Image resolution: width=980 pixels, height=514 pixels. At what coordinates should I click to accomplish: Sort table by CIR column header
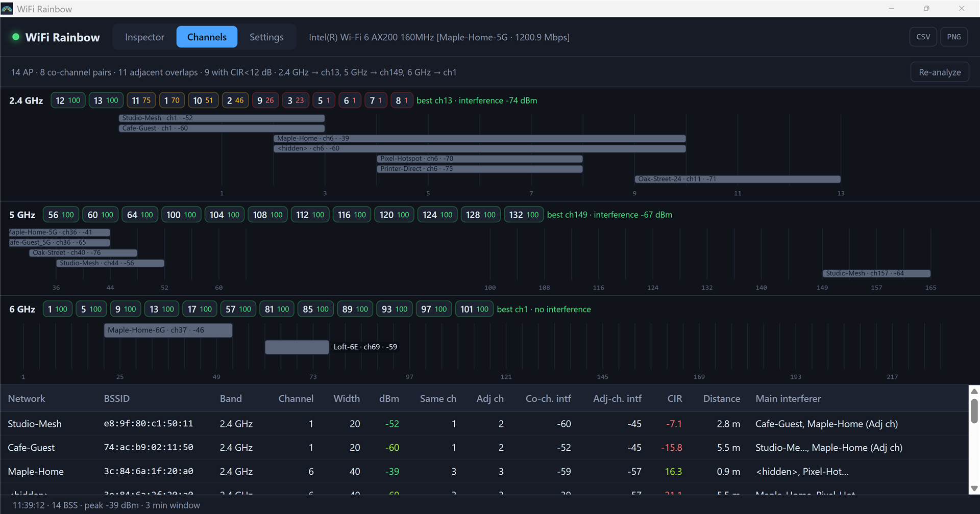click(x=674, y=398)
